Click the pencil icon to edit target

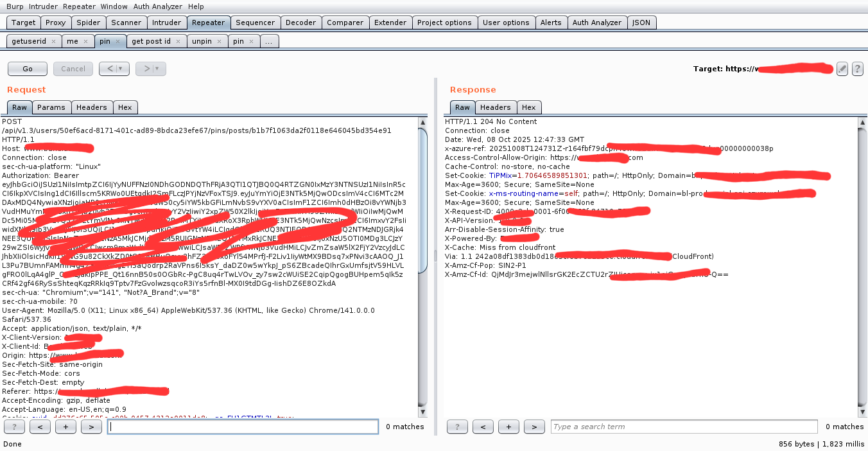click(842, 69)
